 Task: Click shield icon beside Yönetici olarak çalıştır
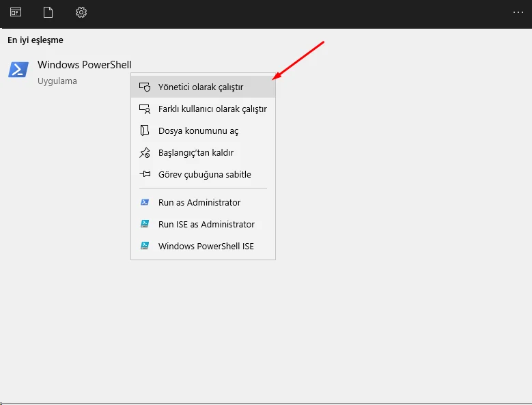pos(145,87)
